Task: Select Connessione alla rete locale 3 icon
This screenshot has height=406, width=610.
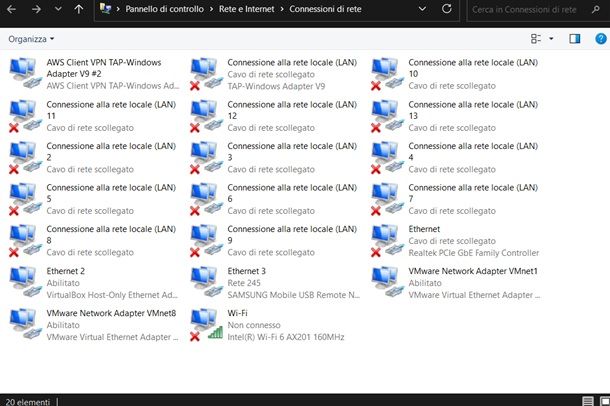Action: (206, 157)
